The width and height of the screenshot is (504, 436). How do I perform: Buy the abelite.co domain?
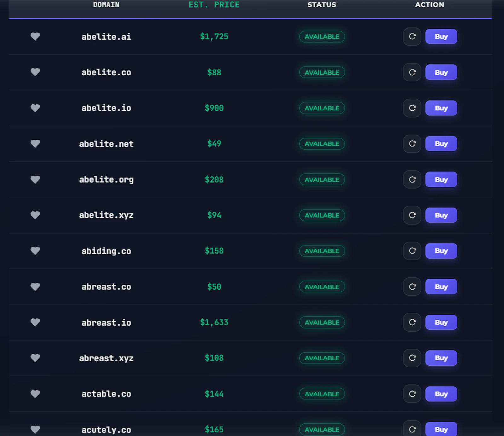pos(441,72)
